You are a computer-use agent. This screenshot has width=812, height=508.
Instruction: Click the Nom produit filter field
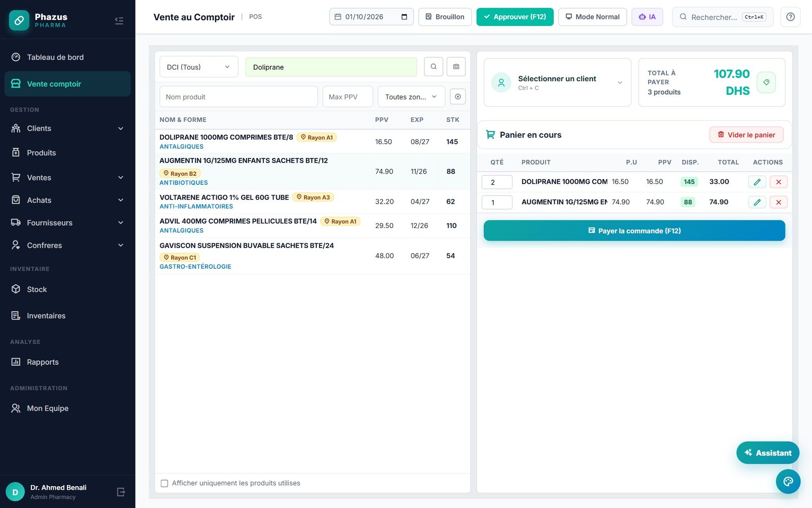(239, 97)
